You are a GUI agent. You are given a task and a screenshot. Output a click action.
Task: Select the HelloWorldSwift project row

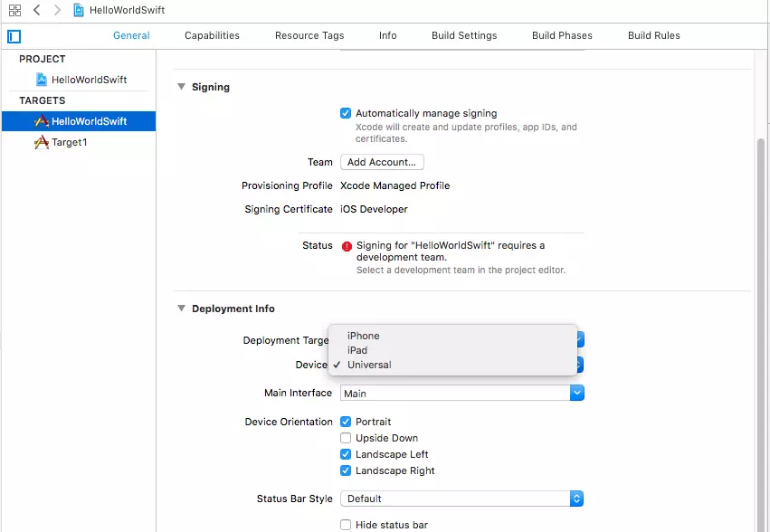79,80
